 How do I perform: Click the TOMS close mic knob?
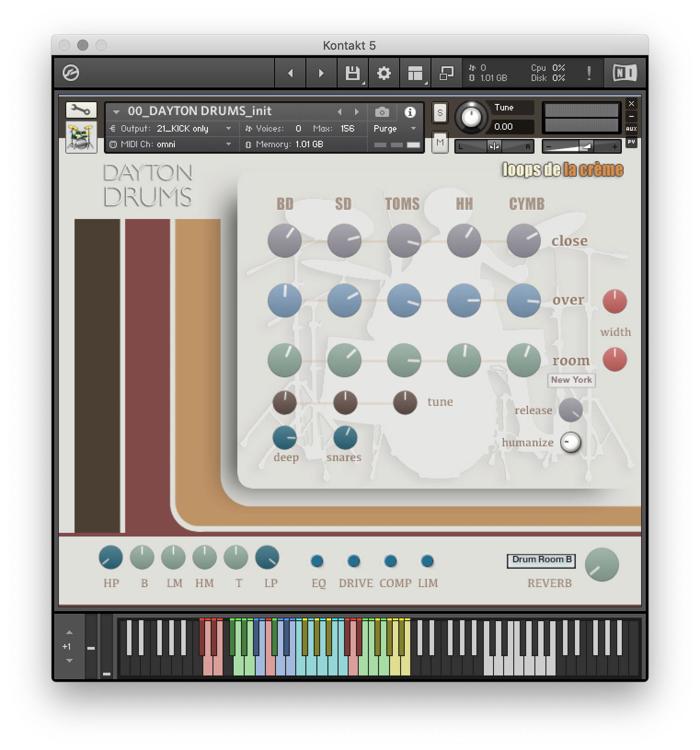(x=404, y=241)
